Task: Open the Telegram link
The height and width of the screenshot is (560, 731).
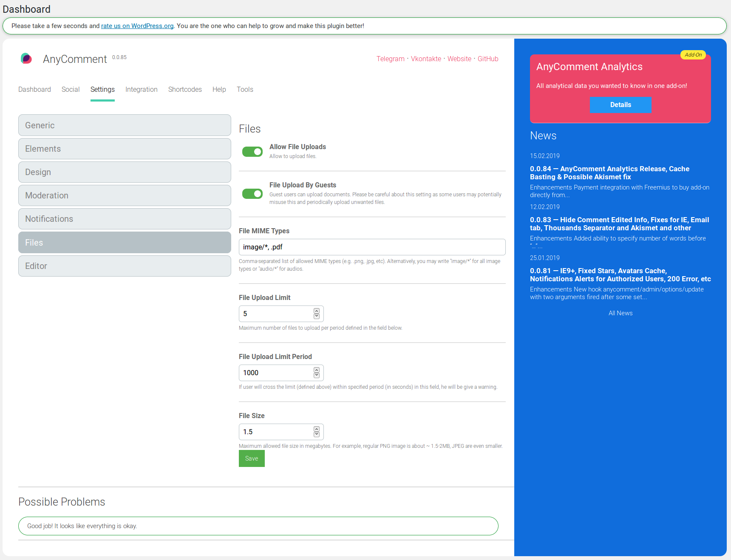Action: tap(391, 59)
